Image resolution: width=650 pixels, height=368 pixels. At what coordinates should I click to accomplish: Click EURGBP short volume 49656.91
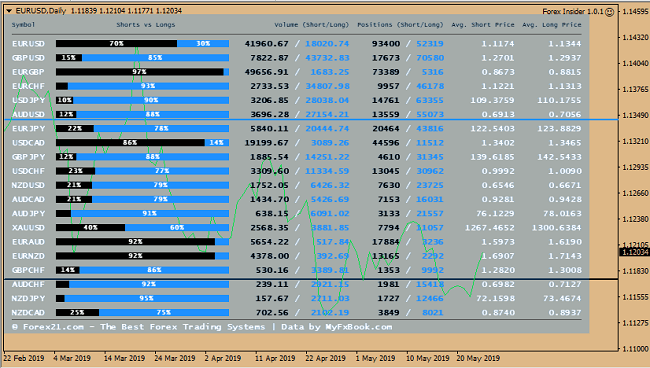click(x=267, y=72)
